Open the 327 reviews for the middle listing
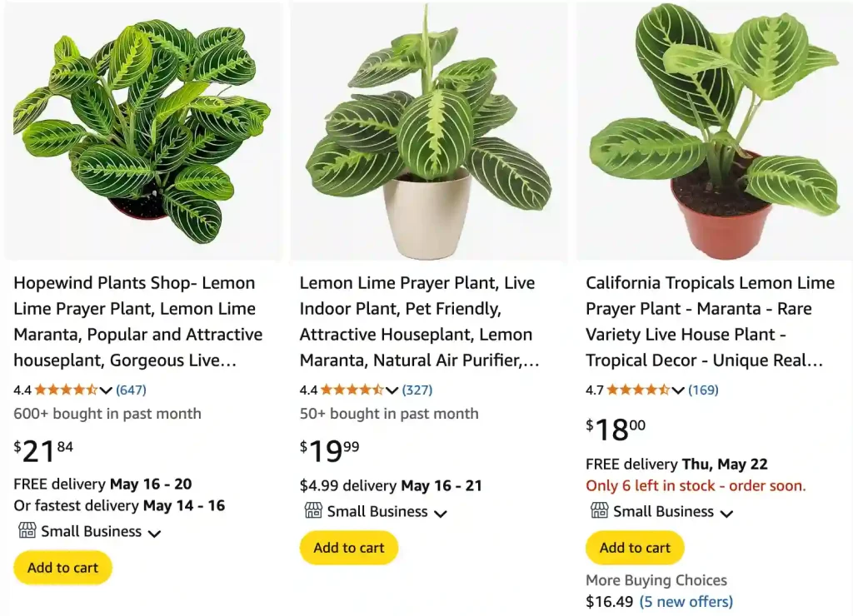853x616 pixels. (417, 390)
